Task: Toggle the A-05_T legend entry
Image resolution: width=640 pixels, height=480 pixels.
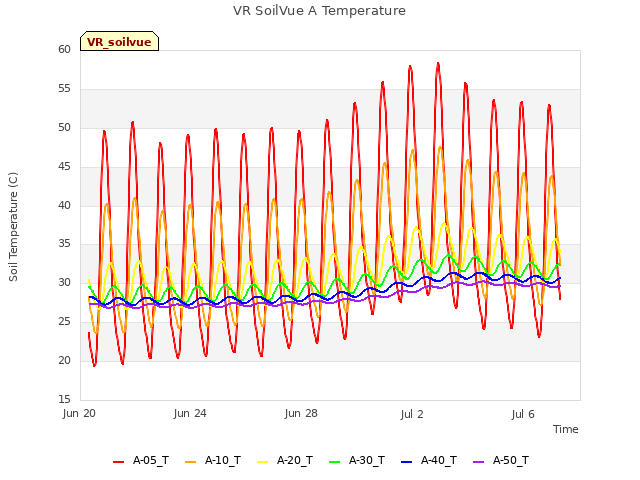Action: pyautogui.click(x=141, y=460)
